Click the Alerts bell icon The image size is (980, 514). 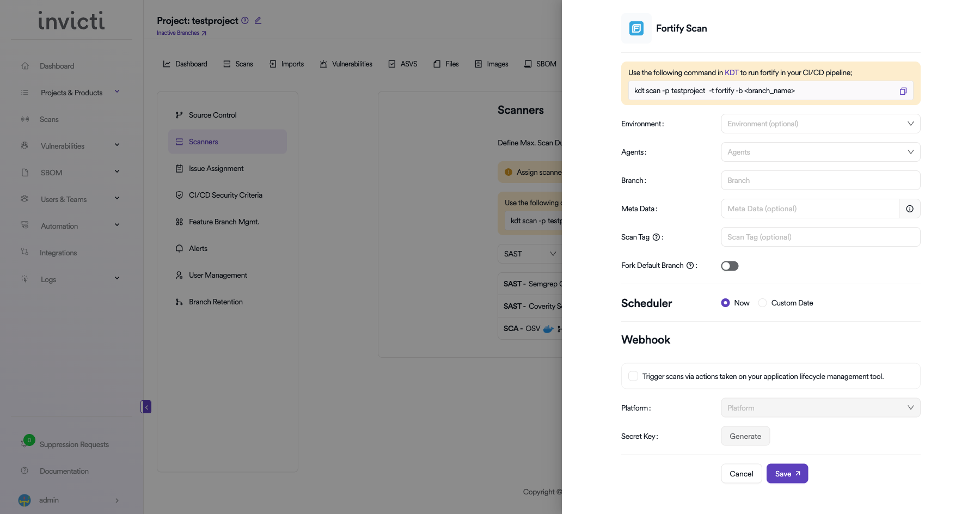(x=179, y=248)
